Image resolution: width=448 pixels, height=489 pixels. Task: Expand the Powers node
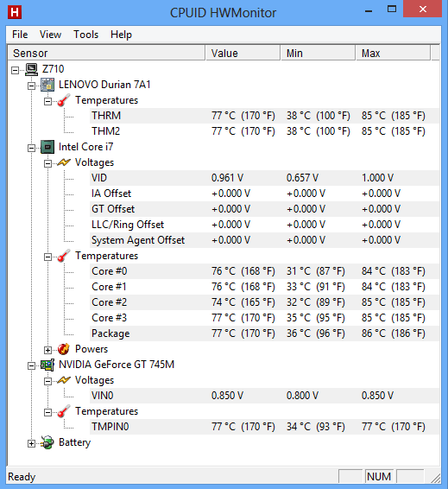tap(47, 350)
